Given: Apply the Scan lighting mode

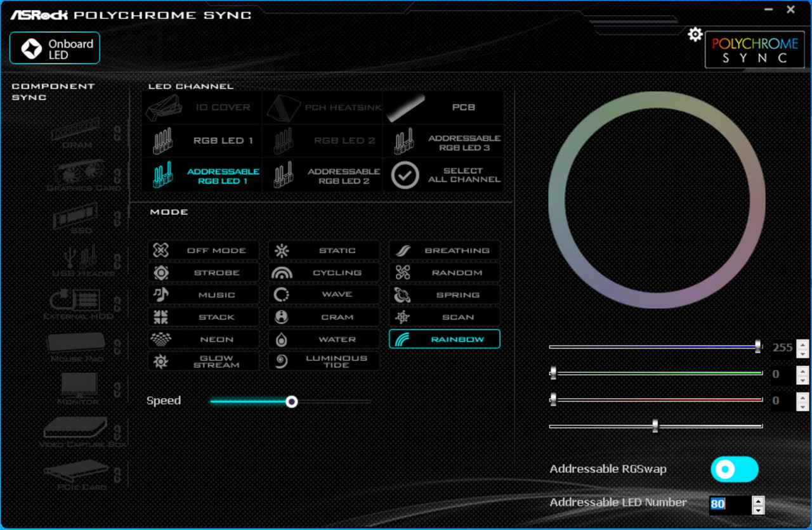Looking at the screenshot, I should [x=444, y=317].
